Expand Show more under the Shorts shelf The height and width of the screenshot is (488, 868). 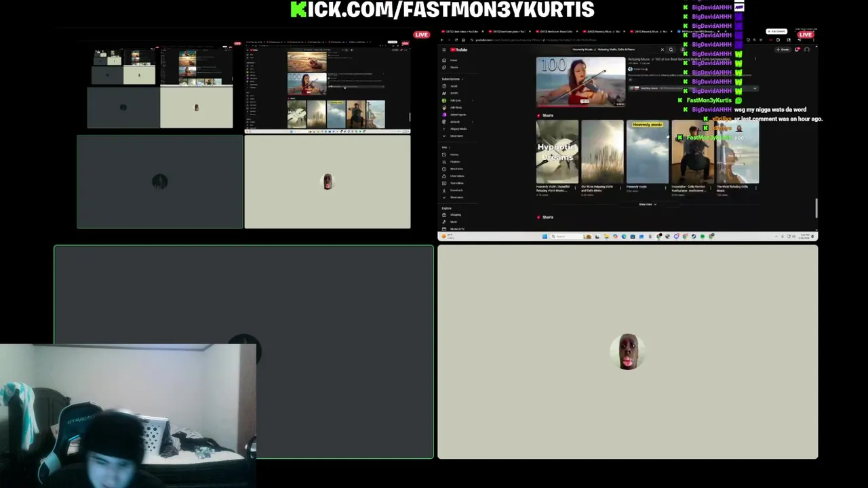point(648,205)
